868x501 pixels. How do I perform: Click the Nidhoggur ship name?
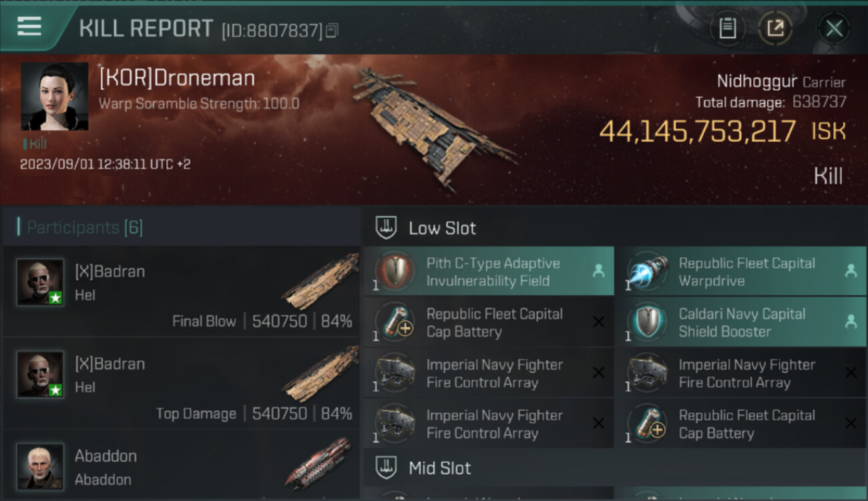coord(756,81)
